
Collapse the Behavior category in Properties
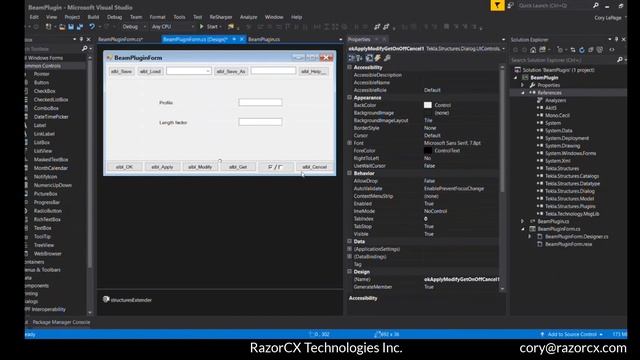(x=350, y=173)
